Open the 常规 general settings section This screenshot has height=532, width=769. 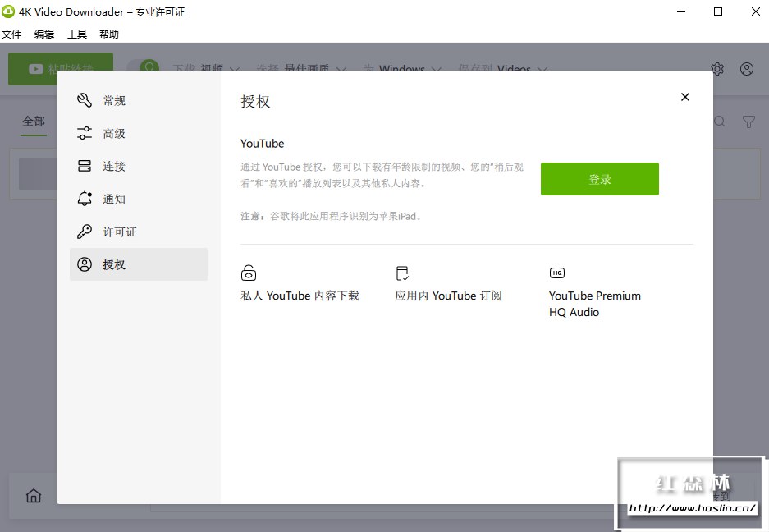point(139,101)
